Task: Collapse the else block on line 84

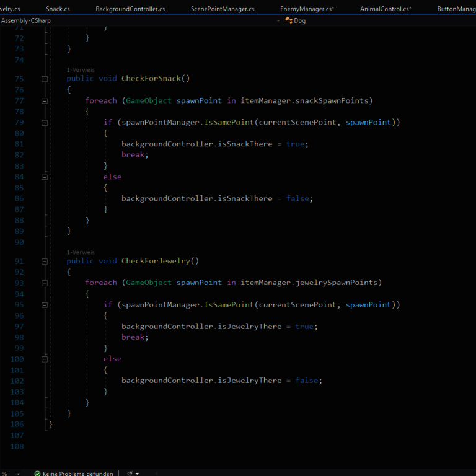Action: [x=45, y=177]
